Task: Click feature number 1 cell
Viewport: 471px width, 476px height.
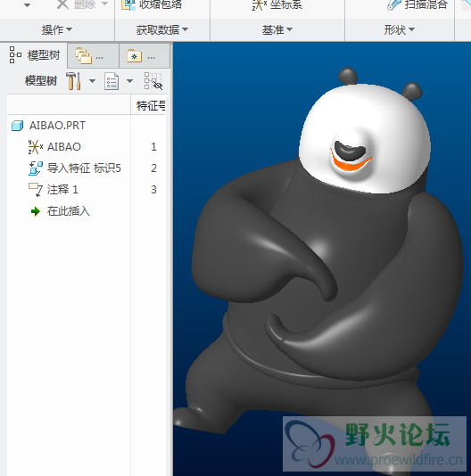Action: (153, 147)
